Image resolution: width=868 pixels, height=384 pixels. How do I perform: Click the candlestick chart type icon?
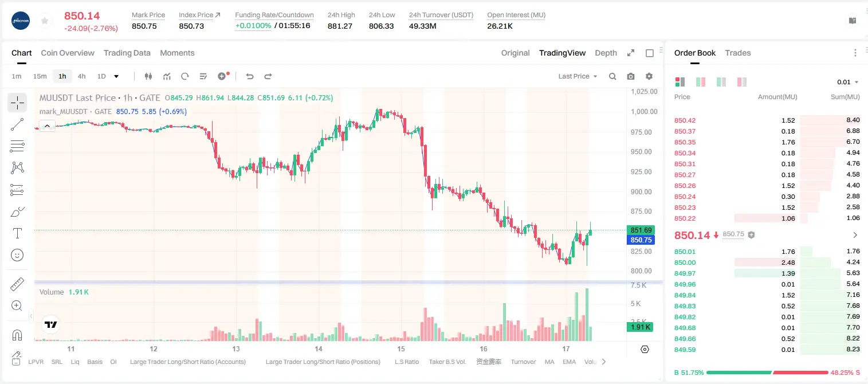pyautogui.click(x=148, y=76)
